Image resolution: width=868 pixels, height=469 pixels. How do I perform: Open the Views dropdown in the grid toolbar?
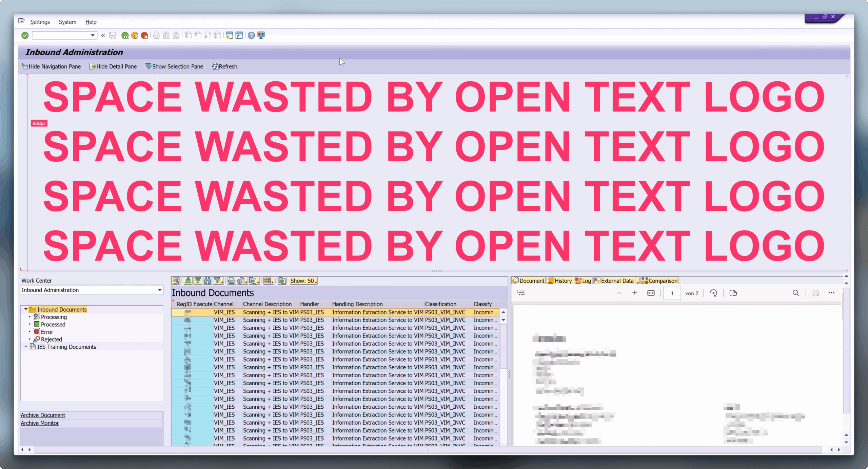(x=242, y=281)
